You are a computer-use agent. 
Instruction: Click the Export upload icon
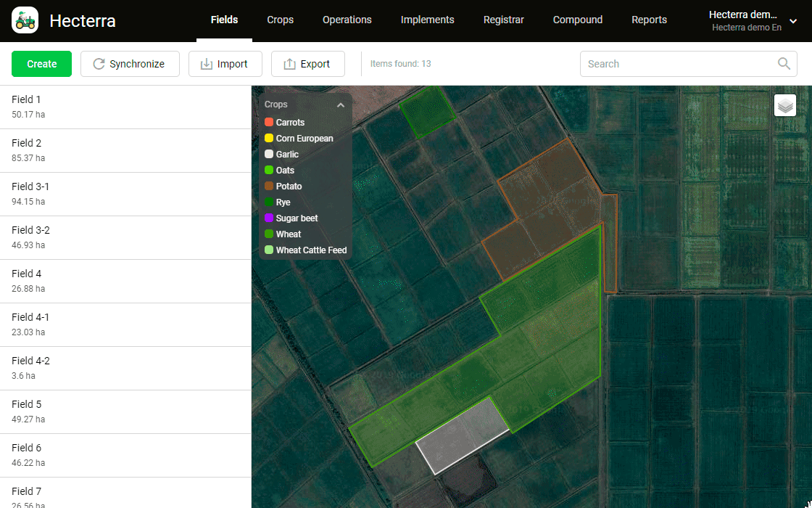click(x=289, y=64)
